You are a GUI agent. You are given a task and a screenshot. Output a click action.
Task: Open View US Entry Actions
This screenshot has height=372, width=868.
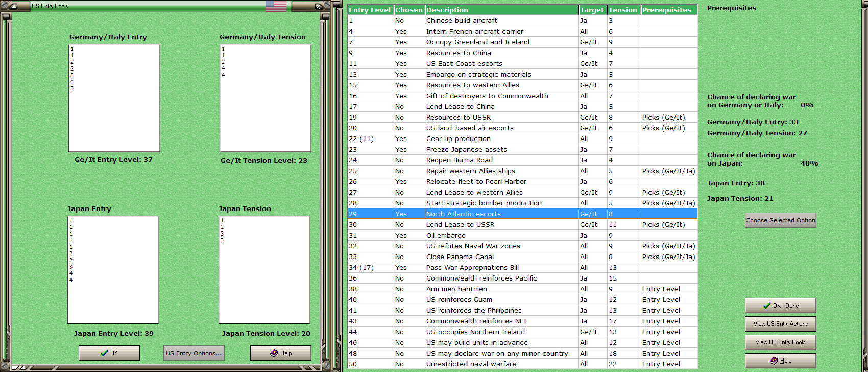coord(780,324)
